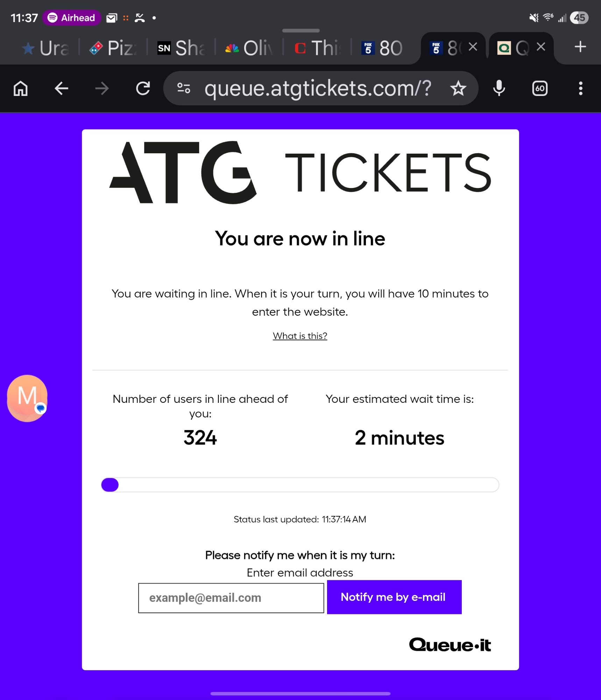Close the Queue-it tab
This screenshot has height=700, width=601.
[x=541, y=47]
